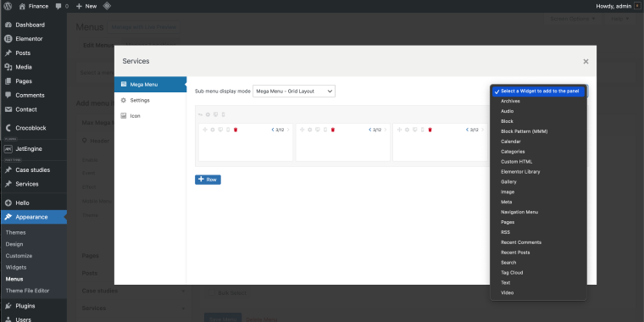
Task: Shrink the first column width arrow
Action: pos(273,130)
